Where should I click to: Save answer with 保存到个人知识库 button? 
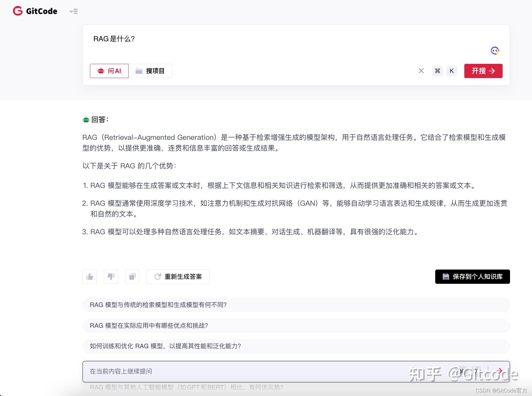click(x=472, y=276)
